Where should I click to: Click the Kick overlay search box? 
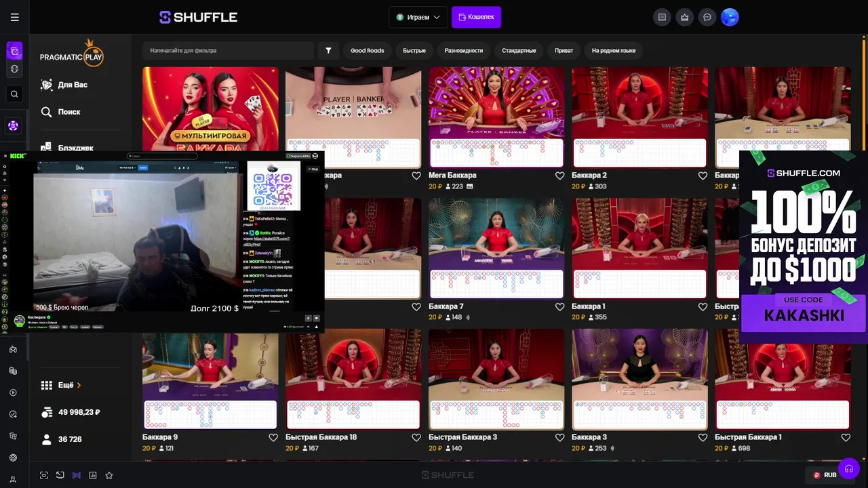pos(161,156)
